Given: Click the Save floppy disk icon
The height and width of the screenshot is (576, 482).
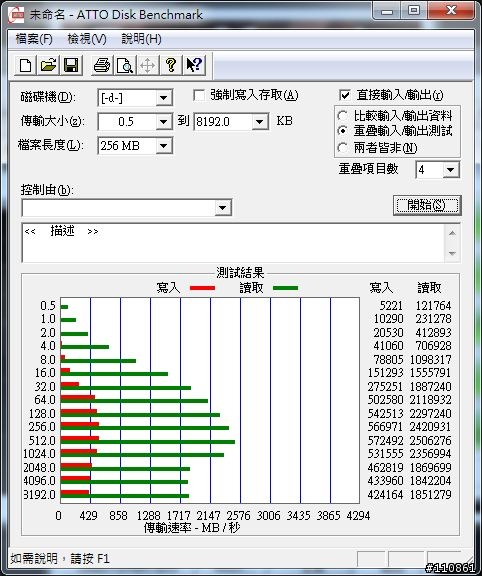Looking at the screenshot, I should pos(71,66).
